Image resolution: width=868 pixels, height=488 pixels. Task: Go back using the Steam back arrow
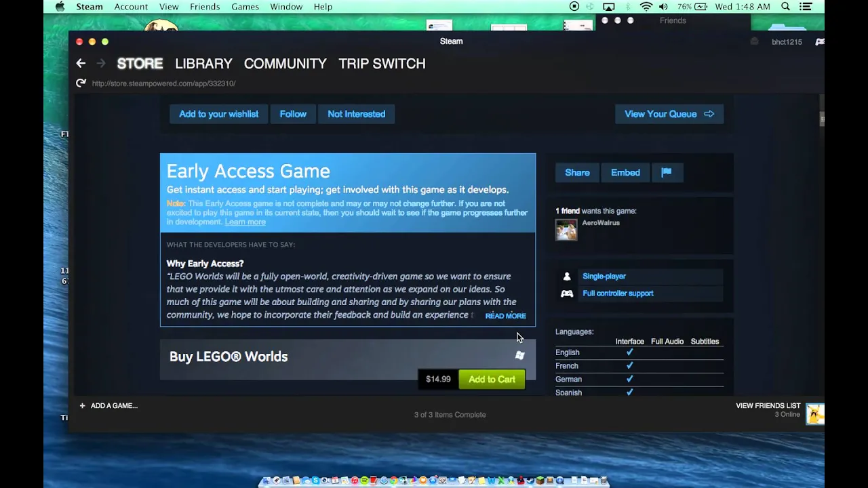(81, 64)
